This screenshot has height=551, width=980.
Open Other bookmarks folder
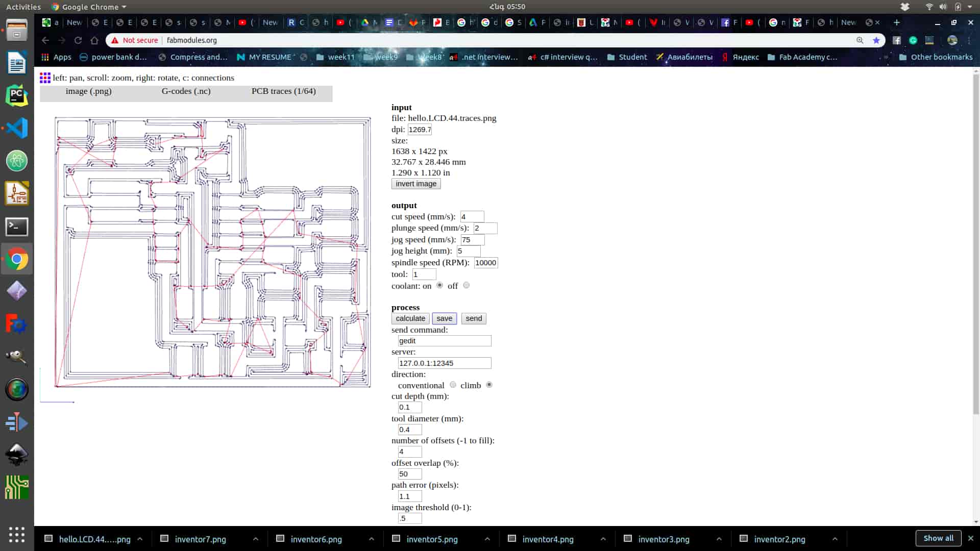click(x=936, y=57)
